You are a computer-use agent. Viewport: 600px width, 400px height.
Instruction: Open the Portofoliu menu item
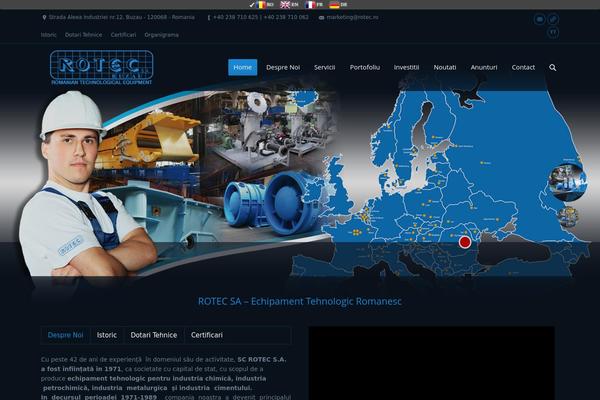(365, 67)
